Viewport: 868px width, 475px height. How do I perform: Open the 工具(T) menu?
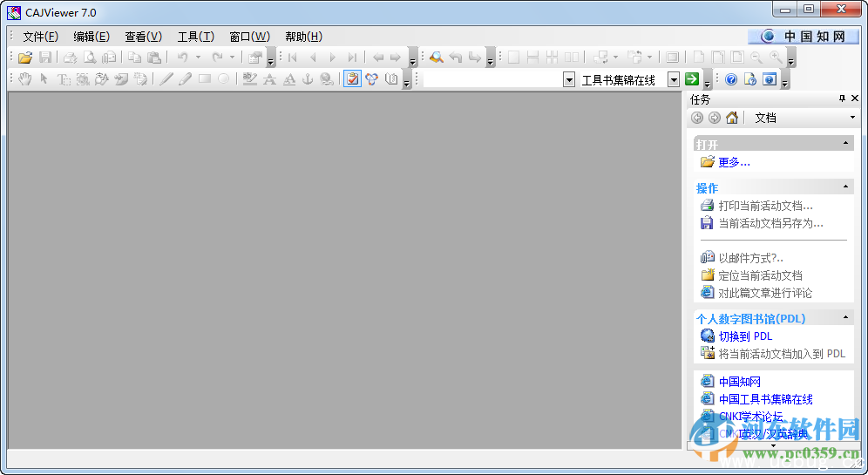point(195,37)
